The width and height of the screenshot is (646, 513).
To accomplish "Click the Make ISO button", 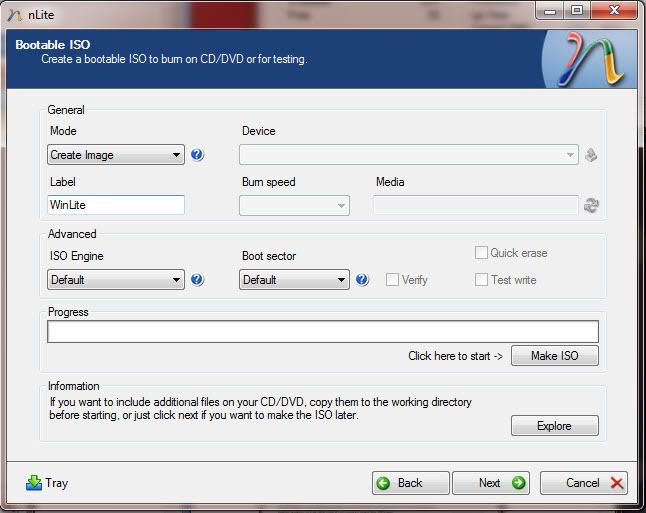I will (555, 355).
